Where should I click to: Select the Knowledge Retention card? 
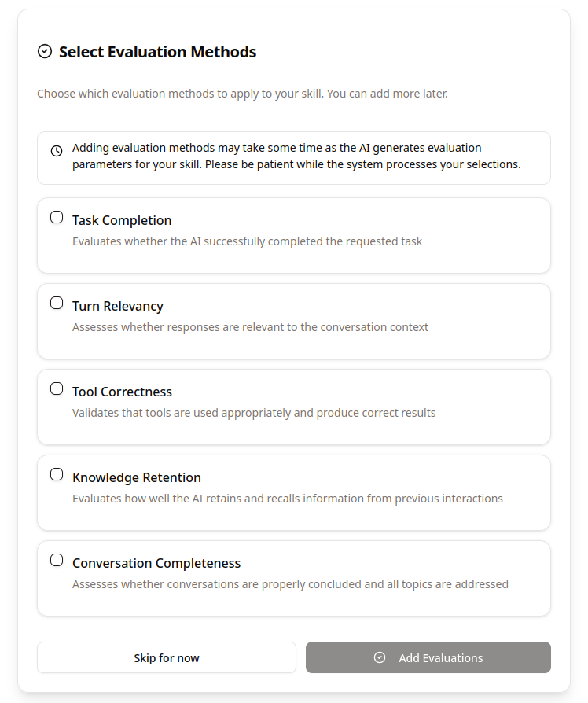(x=294, y=492)
